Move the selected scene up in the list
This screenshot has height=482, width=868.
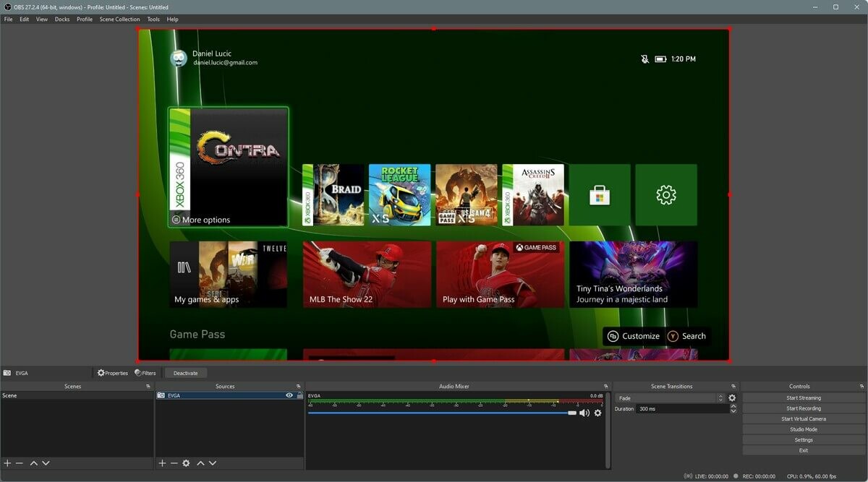tap(33, 463)
